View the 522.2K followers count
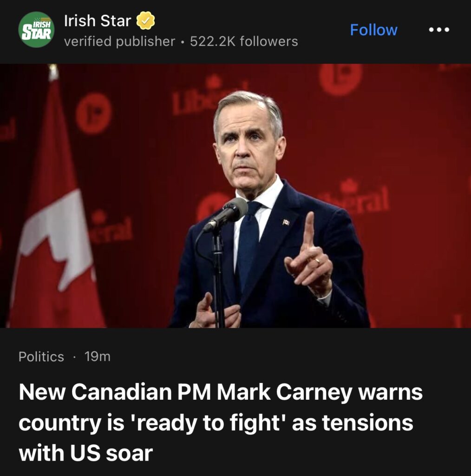471x476 pixels. (244, 41)
